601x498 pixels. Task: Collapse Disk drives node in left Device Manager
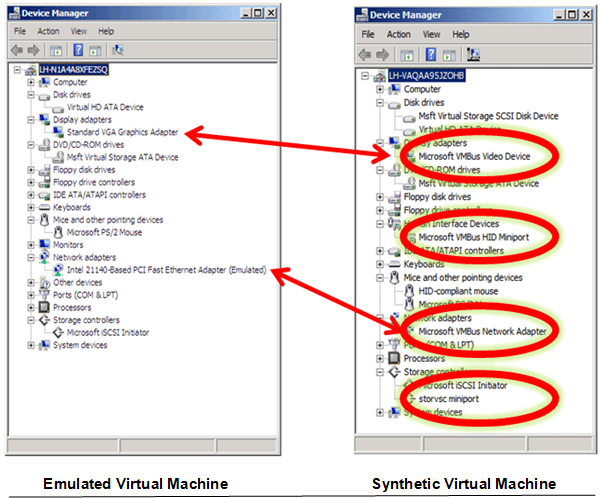[31, 95]
